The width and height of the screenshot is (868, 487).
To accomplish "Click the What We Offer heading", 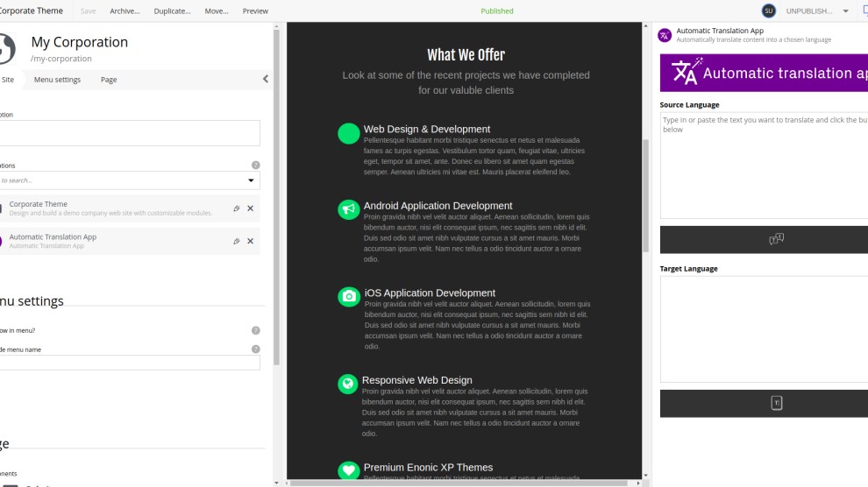I will [466, 54].
